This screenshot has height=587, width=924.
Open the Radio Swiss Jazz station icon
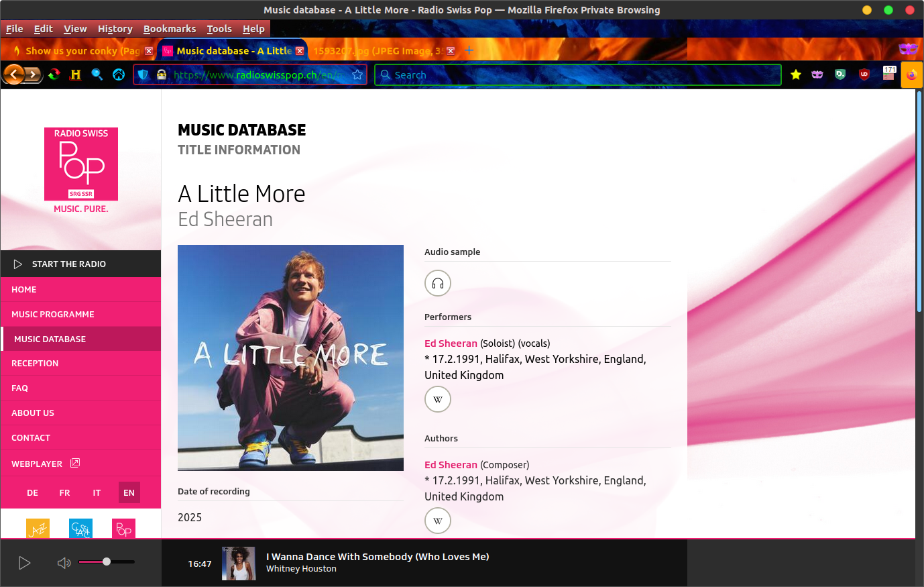click(38, 529)
